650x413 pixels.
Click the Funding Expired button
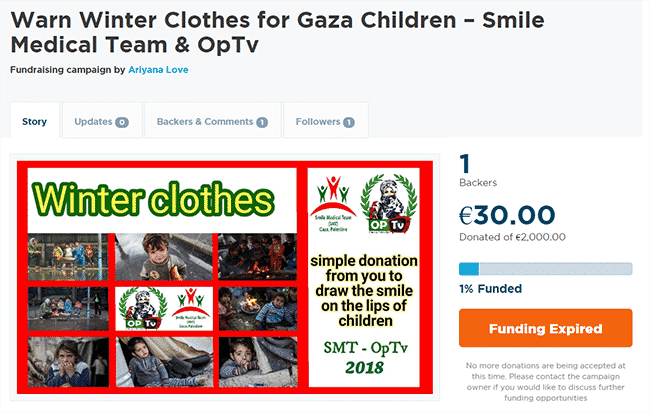click(546, 328)
